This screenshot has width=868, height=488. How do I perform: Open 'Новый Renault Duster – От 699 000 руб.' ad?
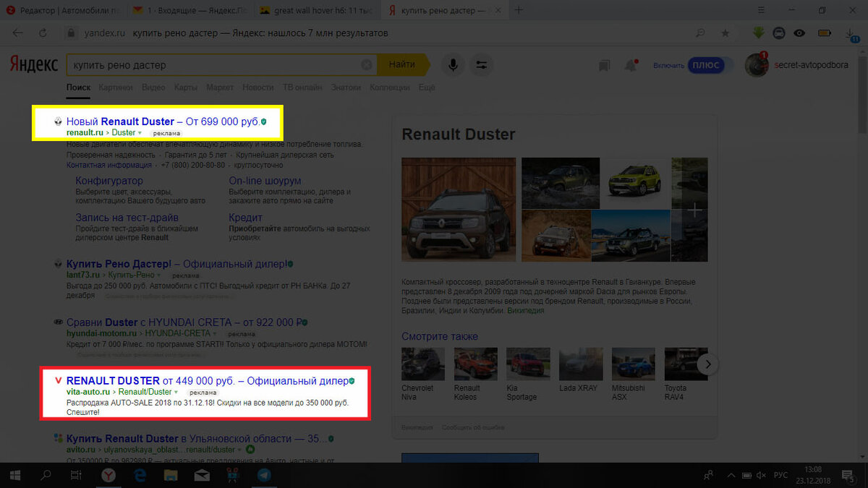coord(162,121)
